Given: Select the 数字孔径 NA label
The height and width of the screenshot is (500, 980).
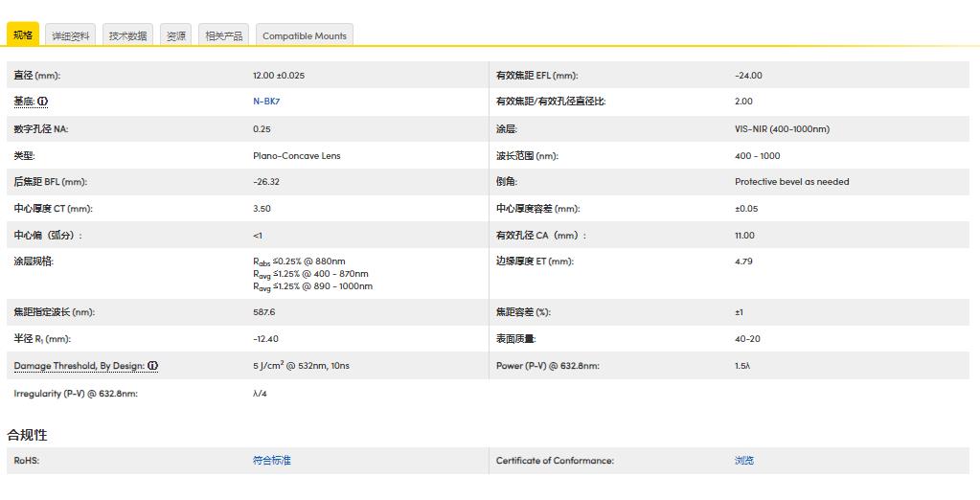Looking at the screenshot, I should tap(40, 128).
